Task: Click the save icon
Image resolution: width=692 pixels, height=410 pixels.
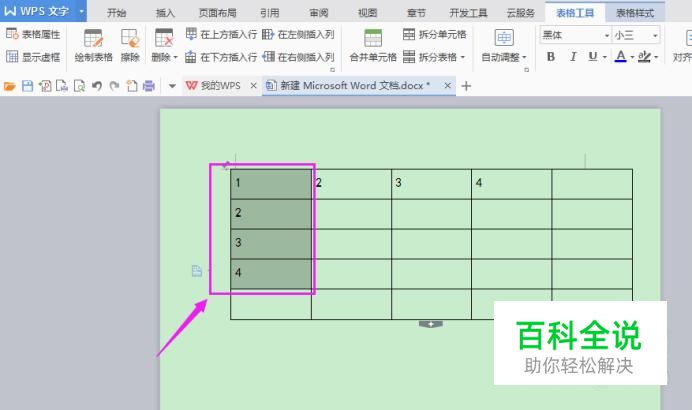Action: click(27, 86)
